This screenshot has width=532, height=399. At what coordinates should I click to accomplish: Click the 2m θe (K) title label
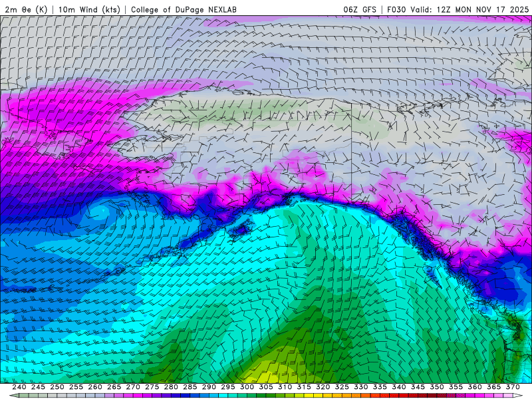click(25, 9)
